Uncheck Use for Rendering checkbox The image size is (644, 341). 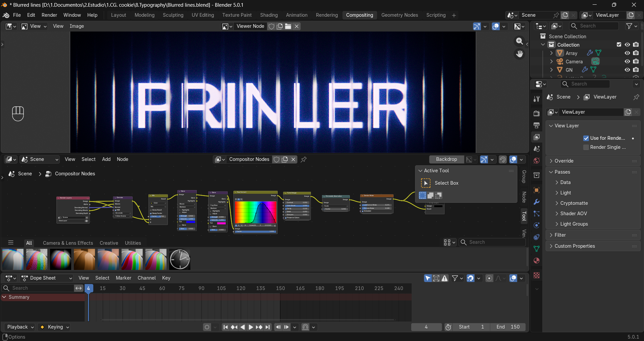click(586, 138)
